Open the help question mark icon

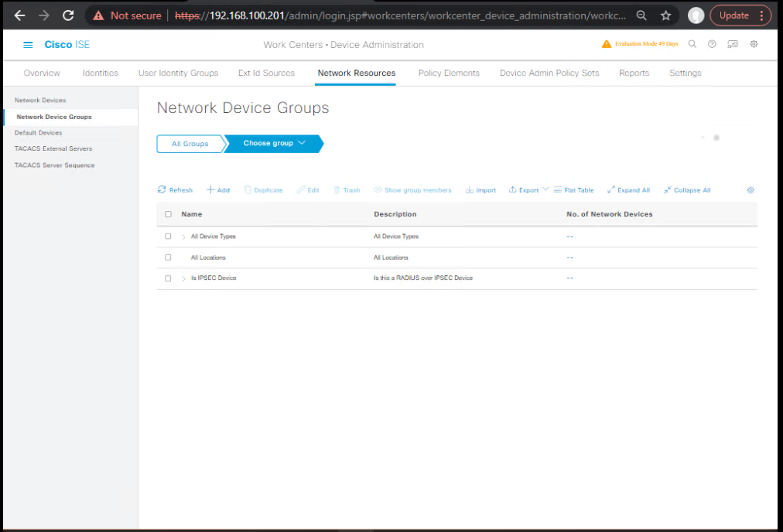tap(712, 44)
